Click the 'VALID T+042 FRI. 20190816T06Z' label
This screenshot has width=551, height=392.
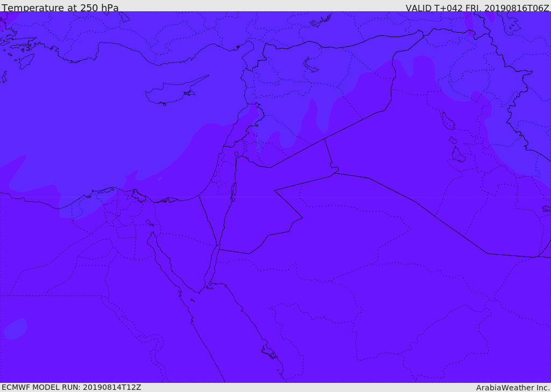477,8
